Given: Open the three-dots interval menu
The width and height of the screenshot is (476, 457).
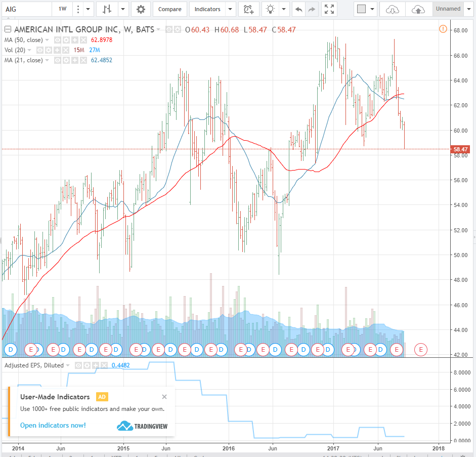Looking at the screenshot, I should [78, 9].
